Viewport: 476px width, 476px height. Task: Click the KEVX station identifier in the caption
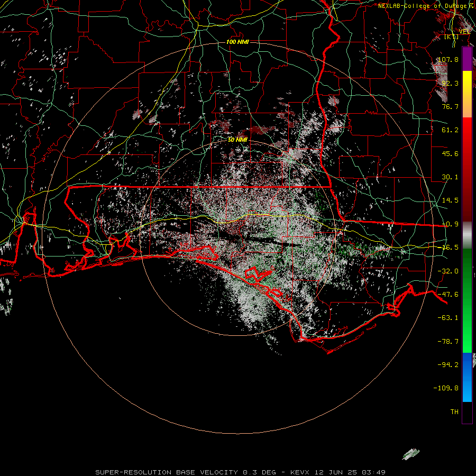point(300,472)
